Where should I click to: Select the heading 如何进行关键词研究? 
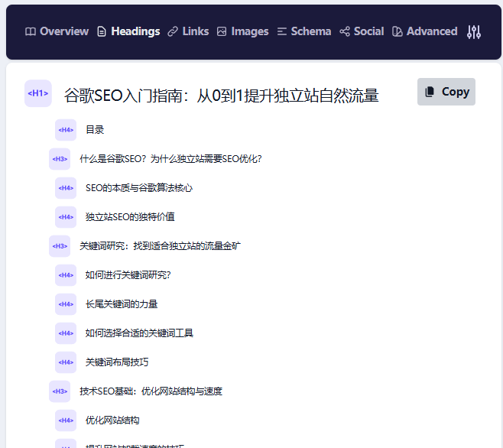[128, 275]
